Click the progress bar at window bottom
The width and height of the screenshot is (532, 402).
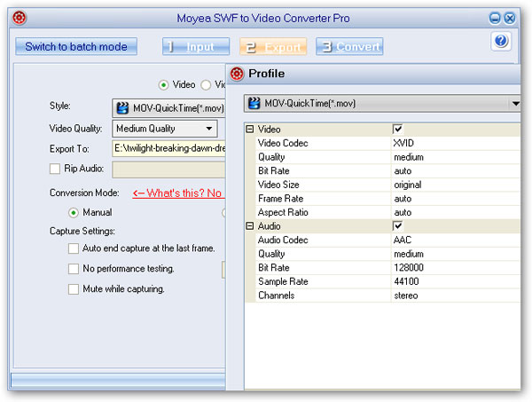click(118, 380)
